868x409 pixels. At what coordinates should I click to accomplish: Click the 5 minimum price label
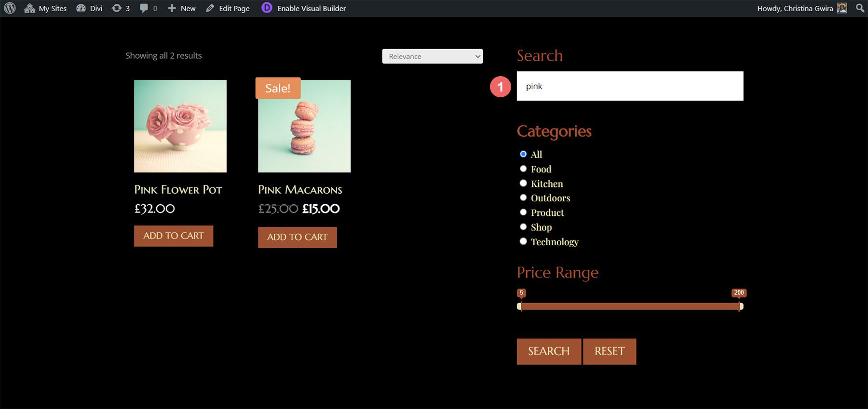(521, 293)
